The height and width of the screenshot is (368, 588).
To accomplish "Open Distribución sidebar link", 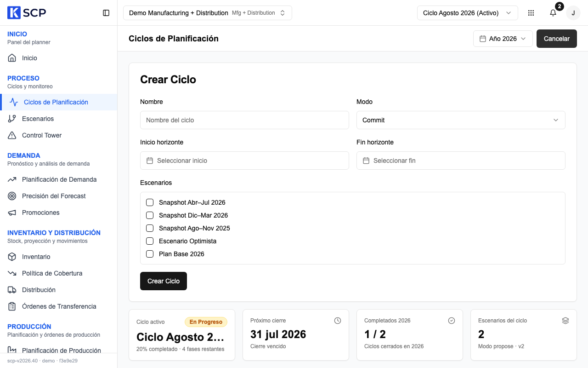I will (59, 290).
